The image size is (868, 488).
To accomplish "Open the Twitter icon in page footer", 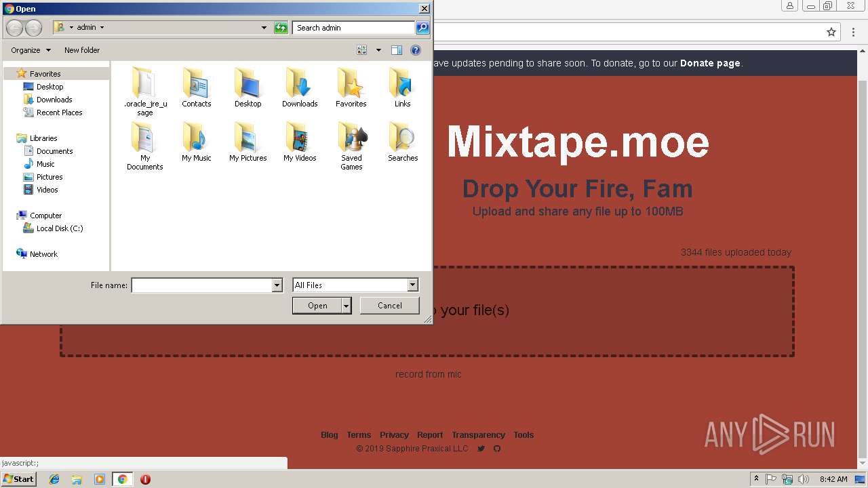I will (481, 449).
